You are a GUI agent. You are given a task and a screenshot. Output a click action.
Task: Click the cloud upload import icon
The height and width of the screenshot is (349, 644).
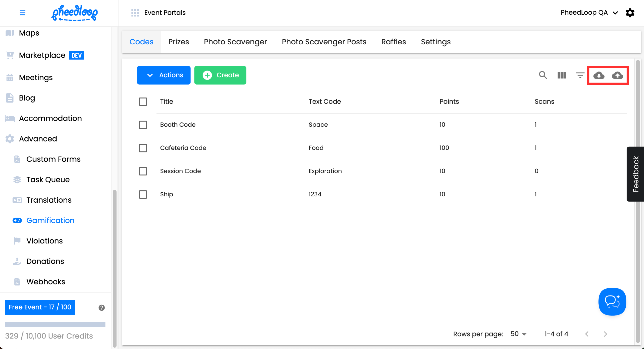(617, 75)
